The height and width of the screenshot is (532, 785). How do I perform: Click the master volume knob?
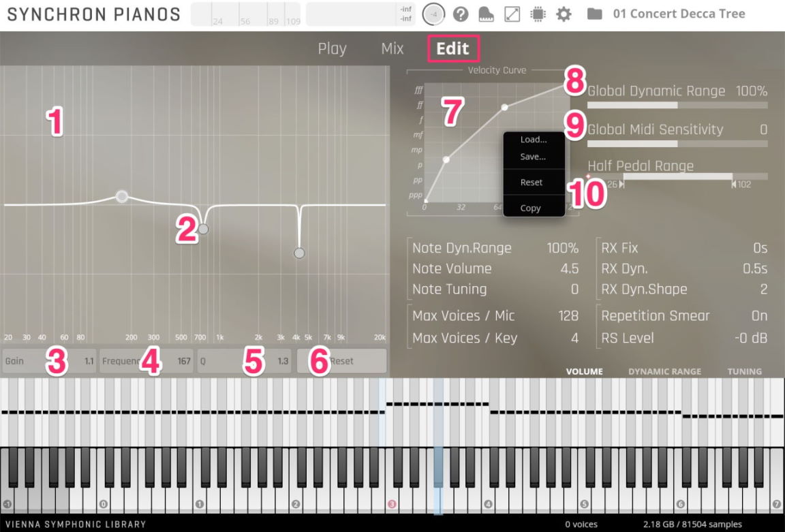[x=433, y=14]
